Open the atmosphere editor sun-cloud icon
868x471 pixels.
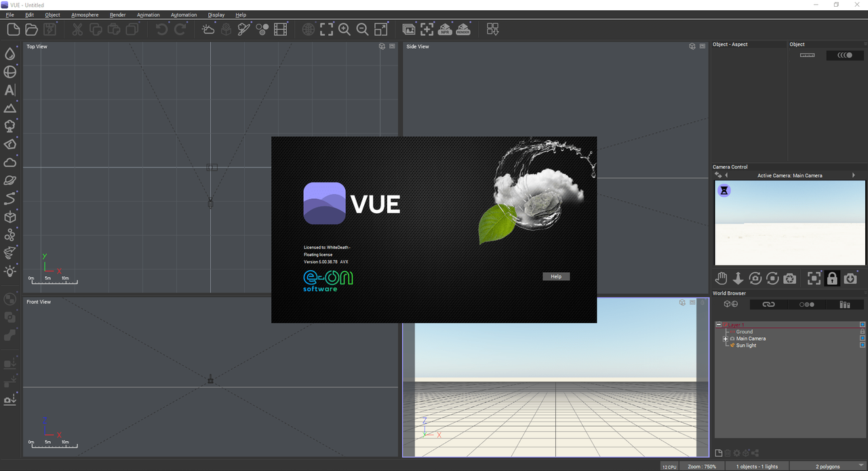pyautogui.click(x=208, y=29)
